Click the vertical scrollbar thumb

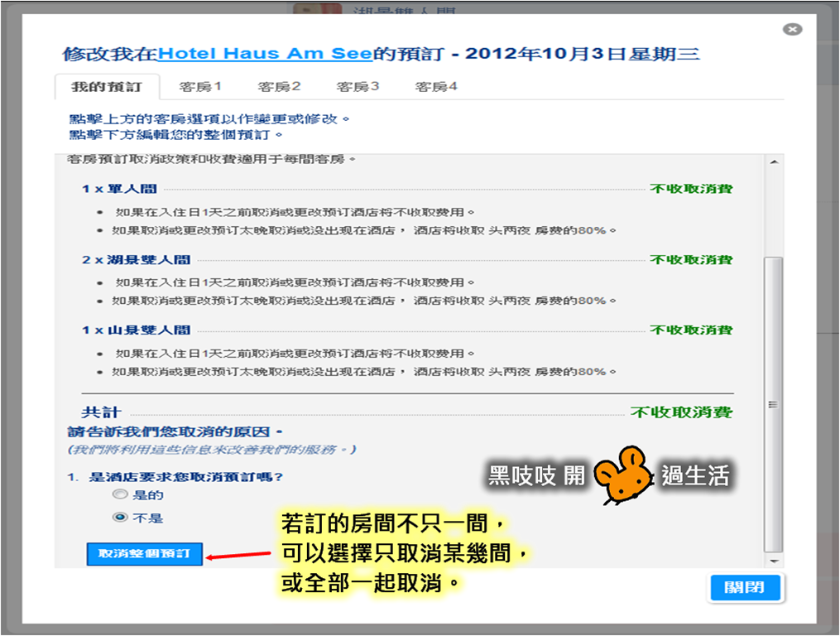[x=773, y=404]
